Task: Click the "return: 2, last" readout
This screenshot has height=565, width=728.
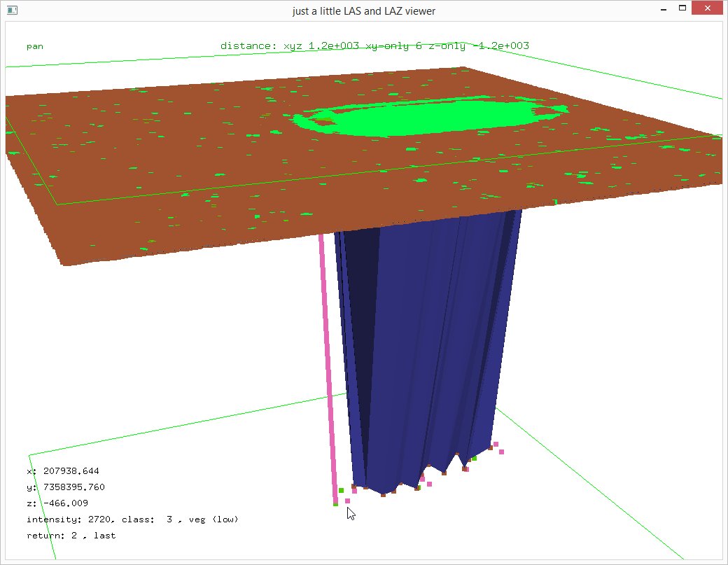Action: (71, 536)
